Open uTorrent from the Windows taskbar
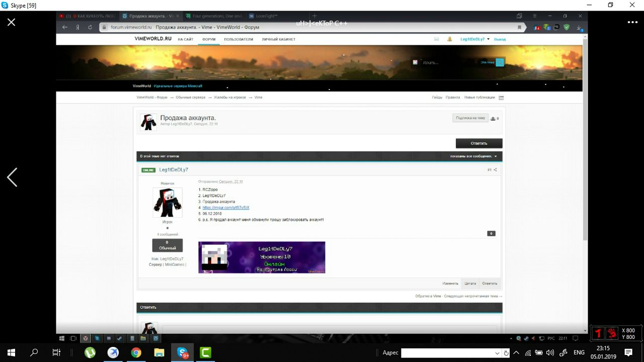The width and height of the screenshot is (644, 362). 90,352
